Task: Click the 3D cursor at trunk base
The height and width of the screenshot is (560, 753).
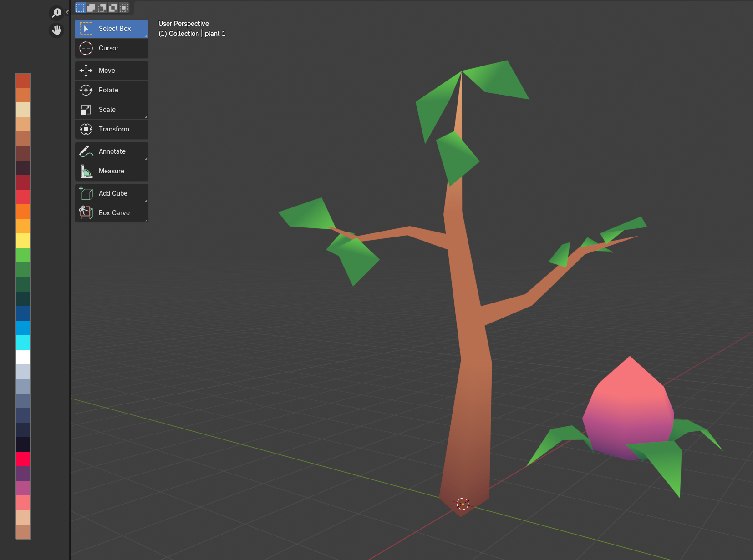Action: pos(463,504)
